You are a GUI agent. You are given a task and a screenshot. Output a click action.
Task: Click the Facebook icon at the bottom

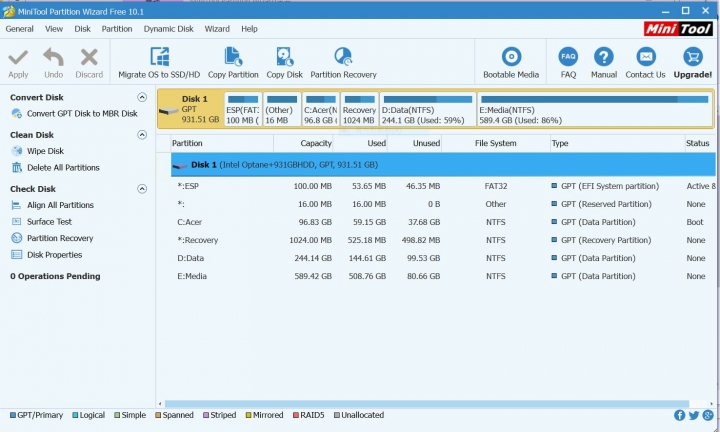point(680,415)
